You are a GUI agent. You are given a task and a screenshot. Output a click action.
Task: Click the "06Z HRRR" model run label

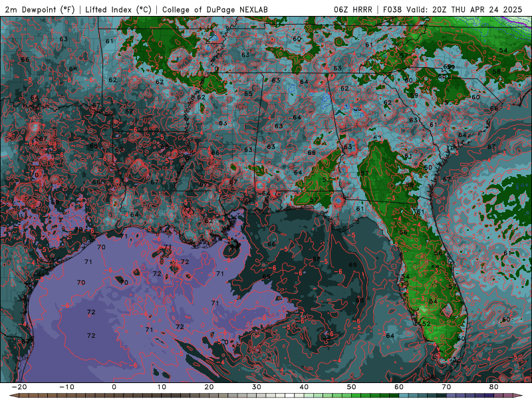click(x=353, y=9)
